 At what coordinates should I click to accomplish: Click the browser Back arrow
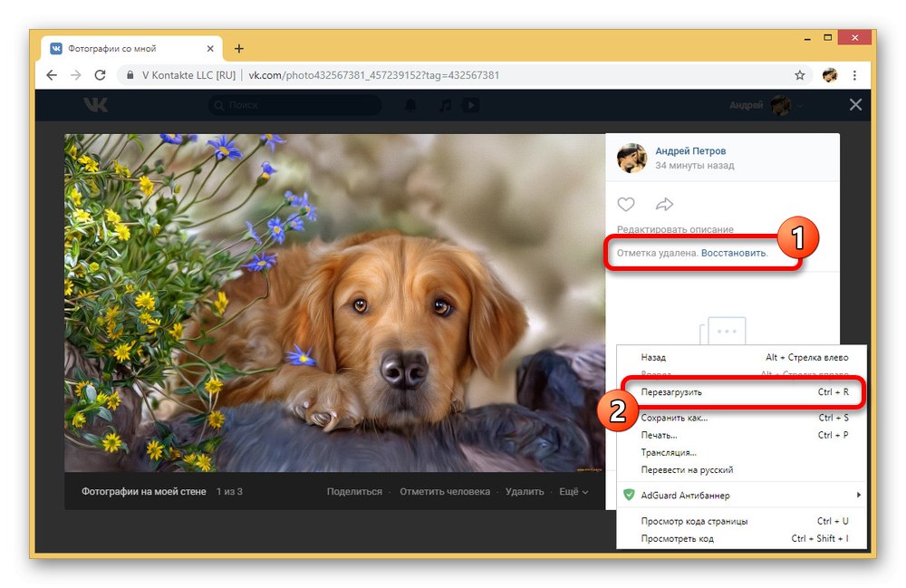click(x=52, y=75)
